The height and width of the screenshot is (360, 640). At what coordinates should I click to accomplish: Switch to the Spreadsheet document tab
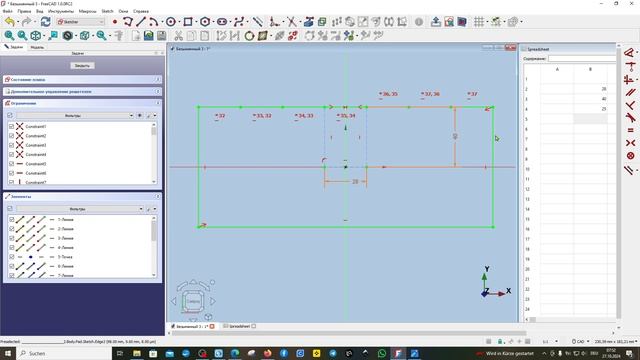(x=239, y=326)
